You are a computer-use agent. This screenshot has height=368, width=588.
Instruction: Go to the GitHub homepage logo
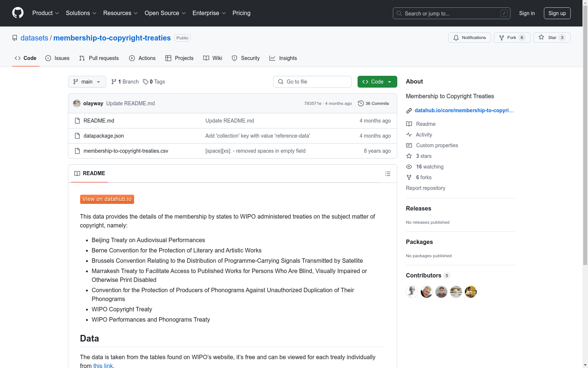coord(18,13)
